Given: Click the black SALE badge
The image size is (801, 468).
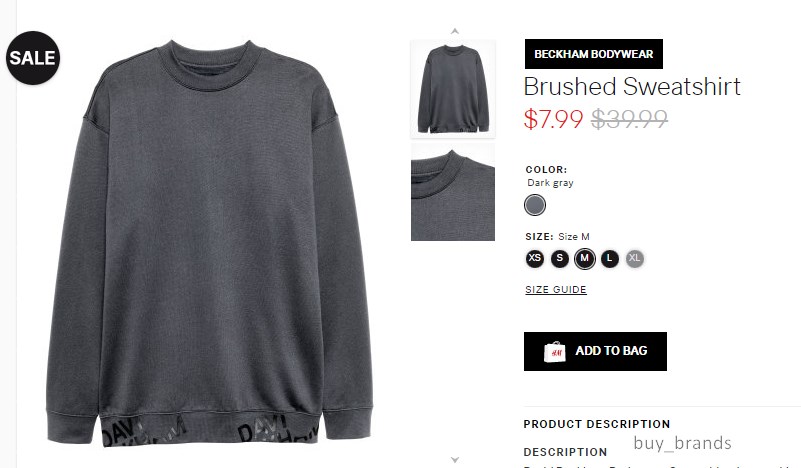Looking at the screenshot, I should point(33,58).
